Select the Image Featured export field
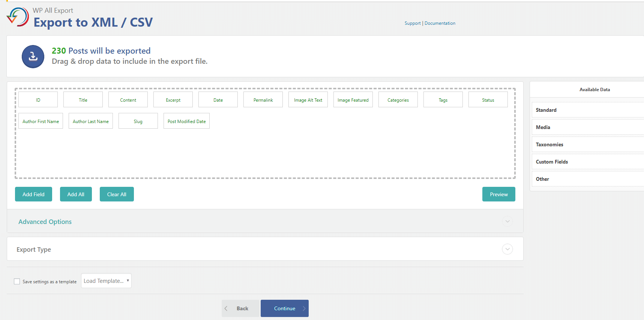 353,100
